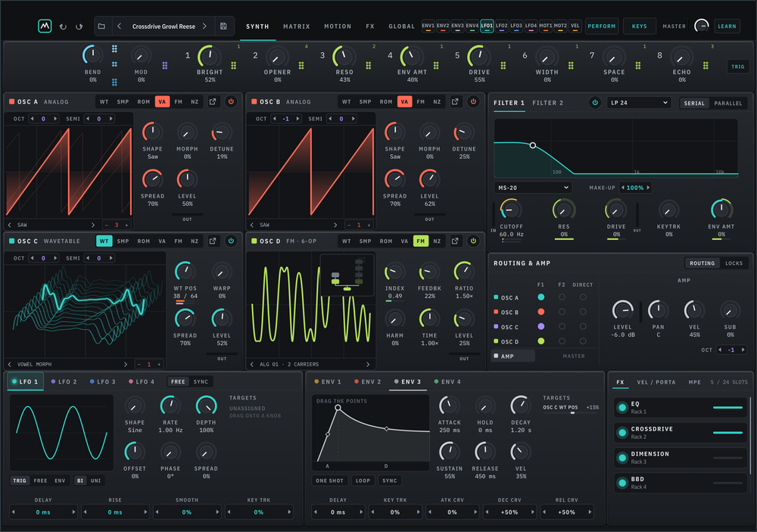
Task: Click the filter CUTOFF knob
Action: [x=511, y=210]
